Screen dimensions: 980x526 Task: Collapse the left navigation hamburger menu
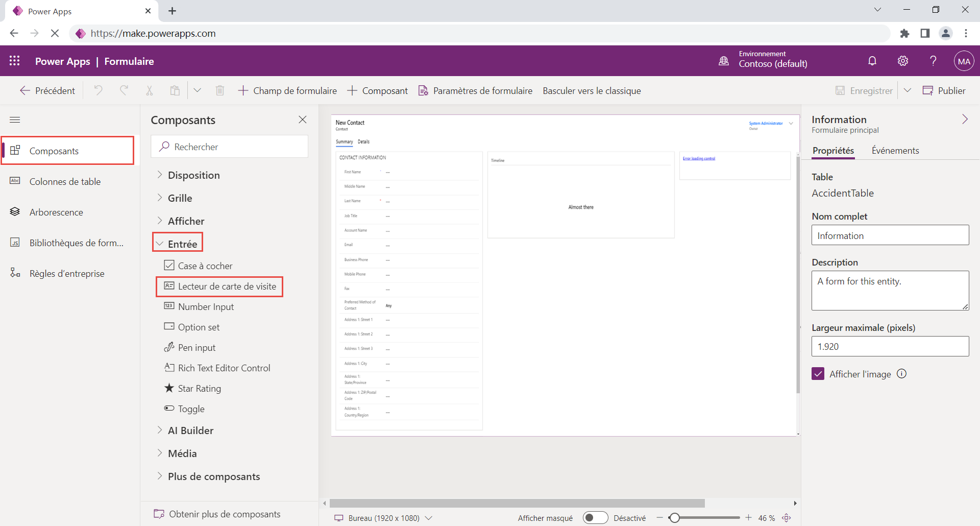(15, 119)
